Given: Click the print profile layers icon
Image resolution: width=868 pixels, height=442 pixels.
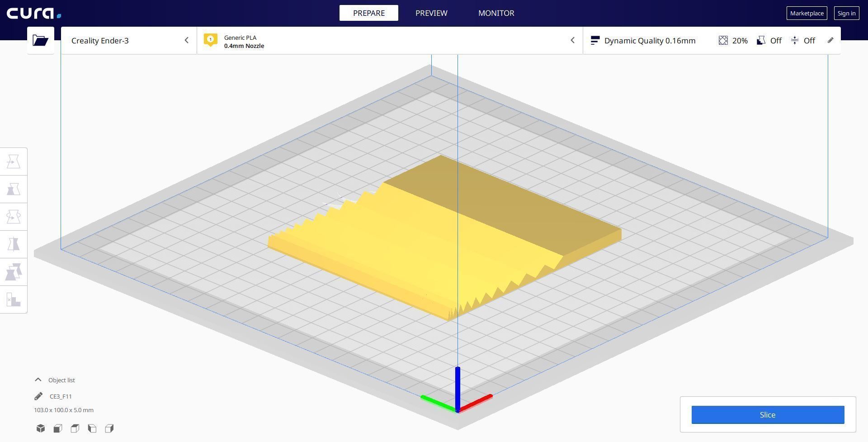Looking at the screenshot, I should pyautogui.click(x=595, y=40).
